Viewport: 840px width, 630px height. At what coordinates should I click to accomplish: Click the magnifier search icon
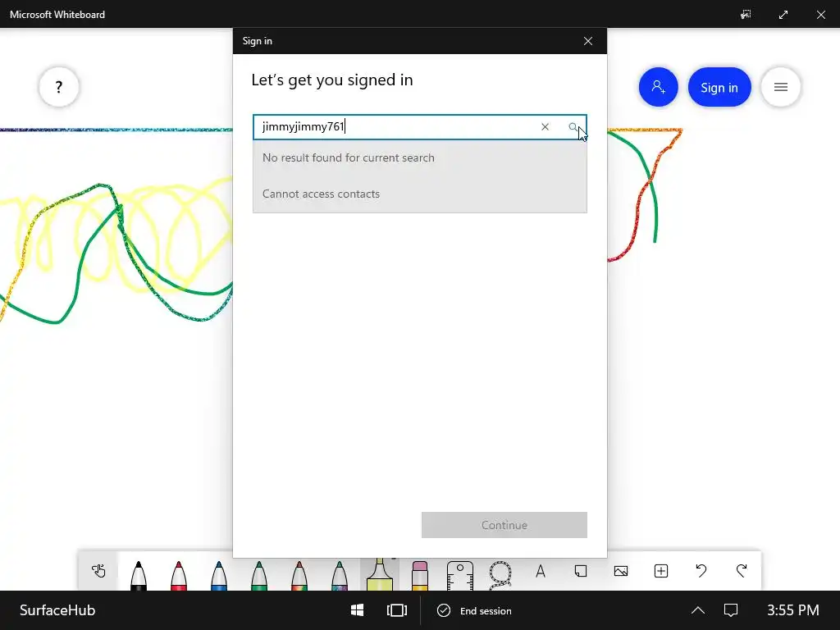tap(573, 127)
